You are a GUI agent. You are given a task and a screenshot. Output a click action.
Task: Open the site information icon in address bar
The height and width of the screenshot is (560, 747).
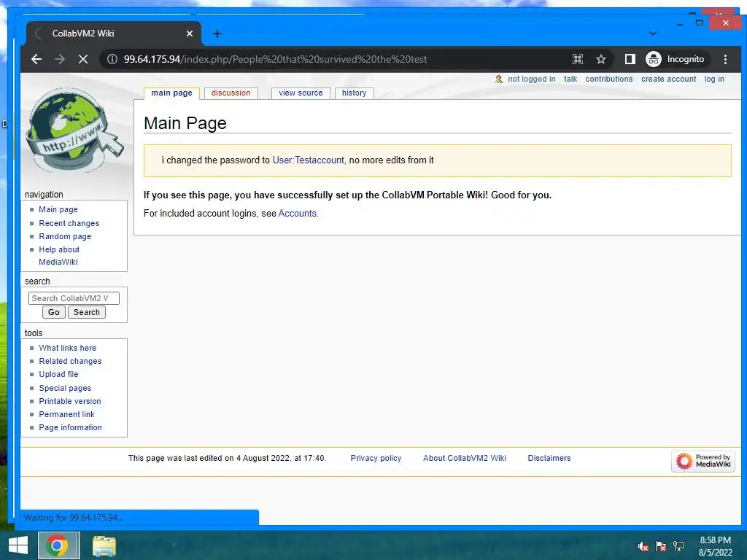point(112,59)
